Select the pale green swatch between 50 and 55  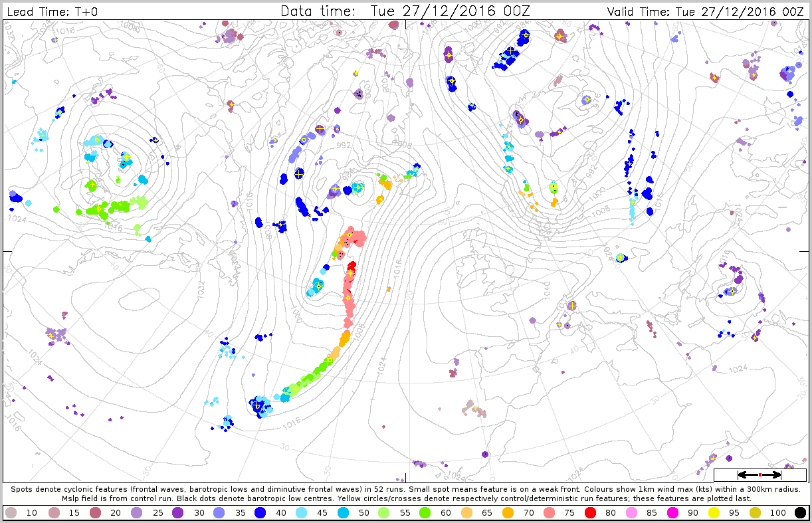coord(383,513)
